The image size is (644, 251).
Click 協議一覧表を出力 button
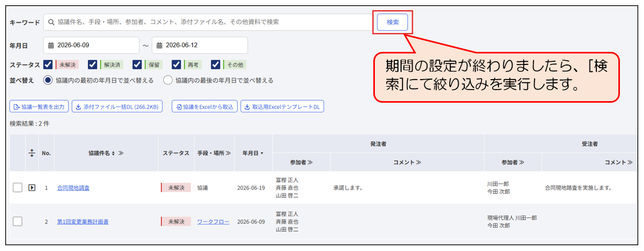[39, 107]
